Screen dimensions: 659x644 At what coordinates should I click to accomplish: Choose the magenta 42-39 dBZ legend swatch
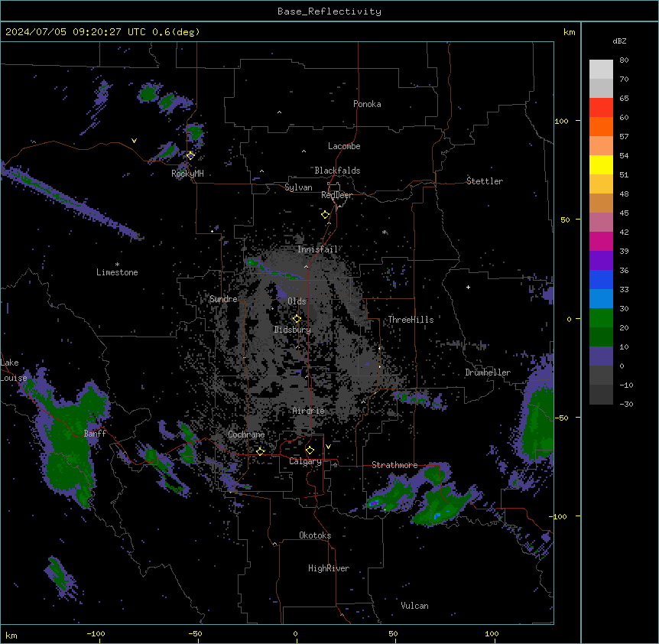point(601,241)
